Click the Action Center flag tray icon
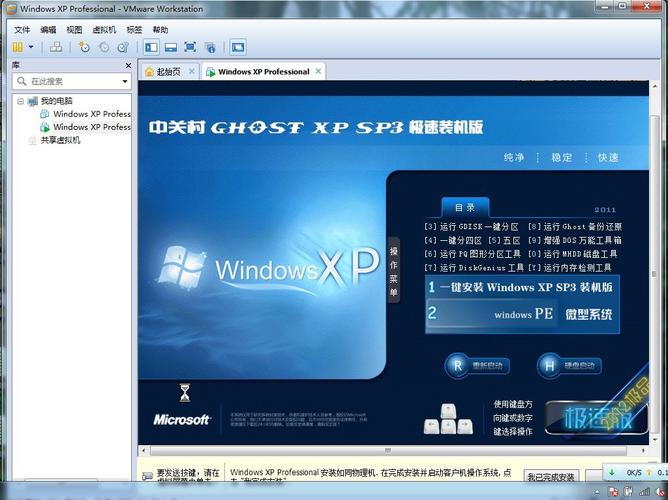Viewport: 668px width, 500px height. coord(615,491)
